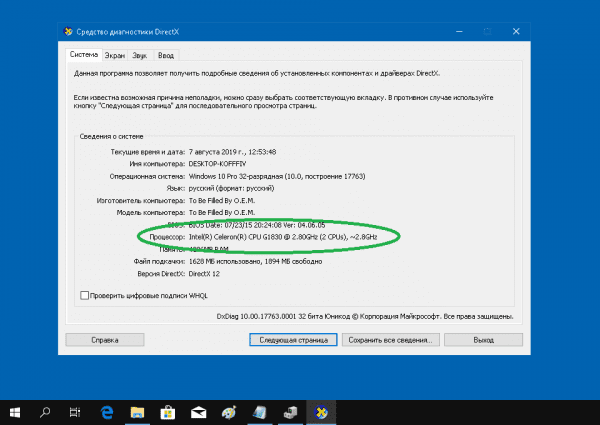Click the Выход button
600x425 pixels.
pos(483,340)
